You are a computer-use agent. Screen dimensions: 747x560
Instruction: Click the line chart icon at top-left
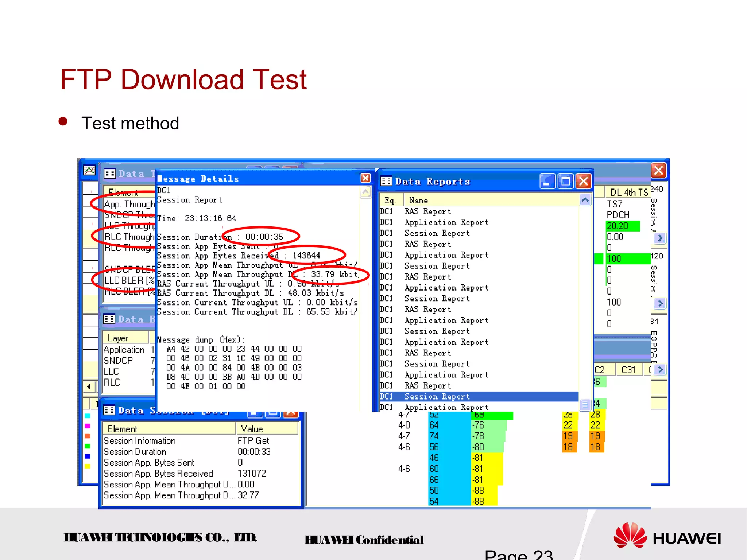point(89,170)
